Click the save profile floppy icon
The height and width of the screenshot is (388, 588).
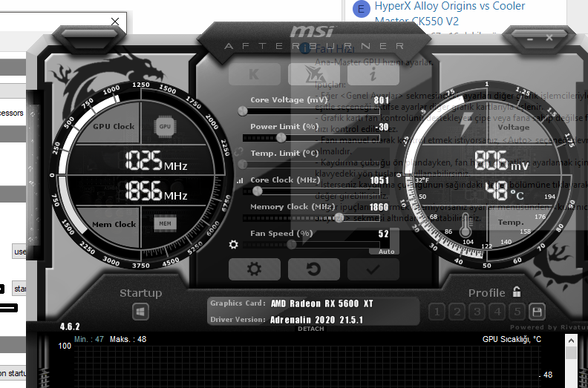point(537,312)
